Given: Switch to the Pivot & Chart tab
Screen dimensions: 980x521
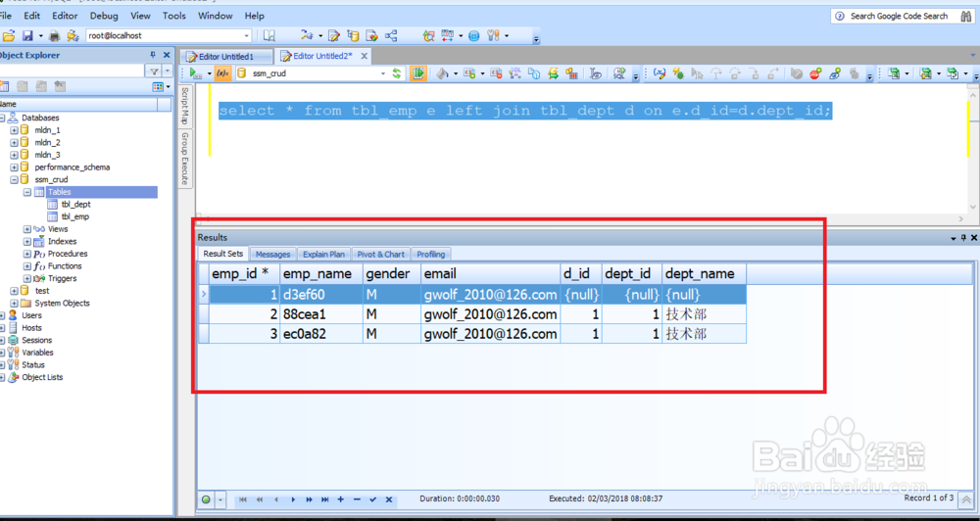Looking at the screenshot, I should (380, 255).
